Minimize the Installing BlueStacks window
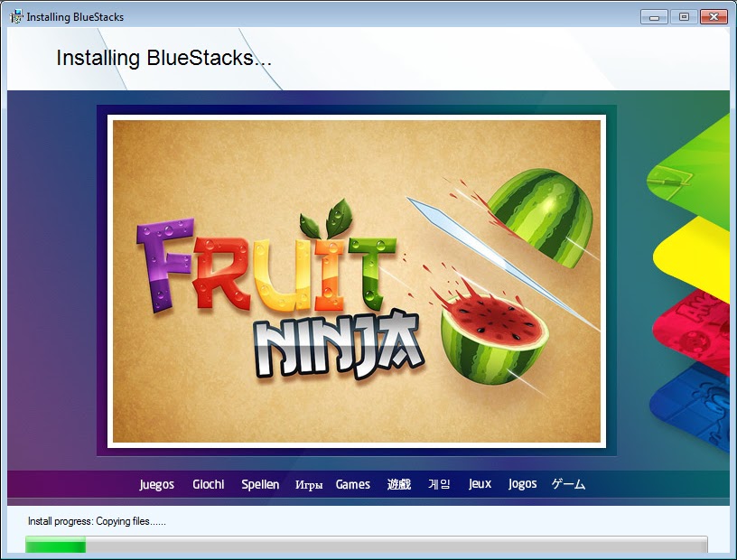This screenshot has width=737, height=560. (654, 17)
